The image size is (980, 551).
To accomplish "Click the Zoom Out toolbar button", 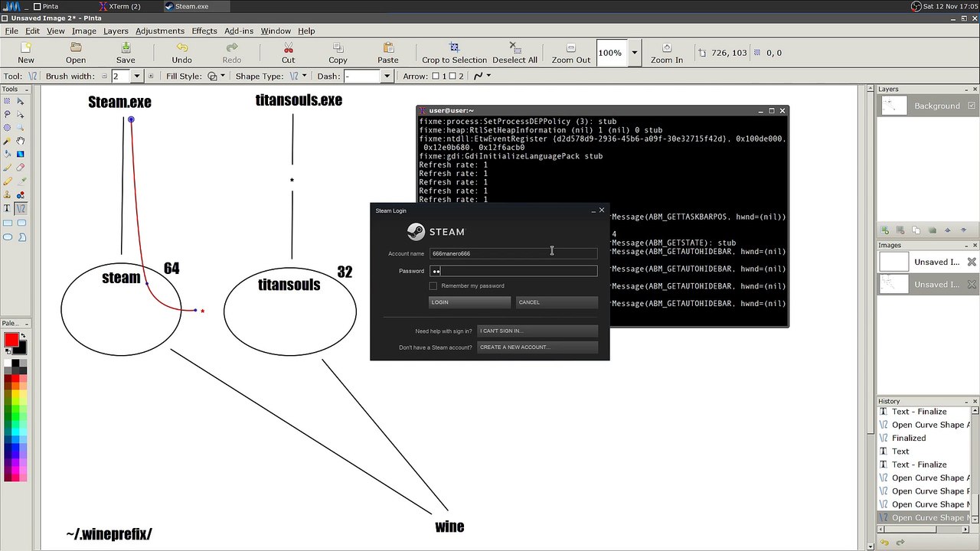I will click(x=571, y=53).
